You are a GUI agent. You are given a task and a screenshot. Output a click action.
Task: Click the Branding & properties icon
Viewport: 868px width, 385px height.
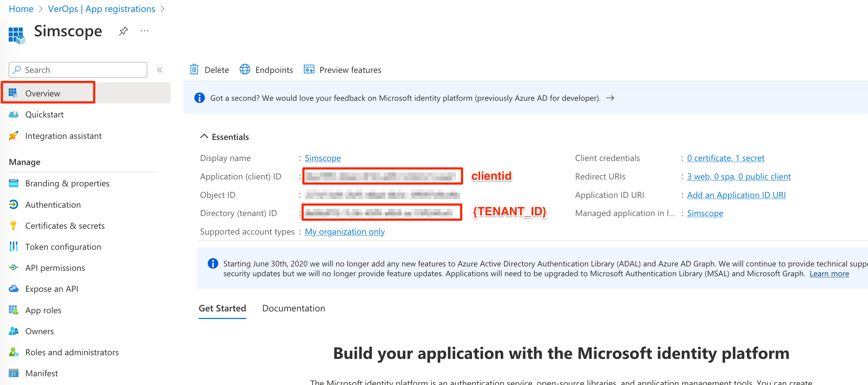coord(13,183)
